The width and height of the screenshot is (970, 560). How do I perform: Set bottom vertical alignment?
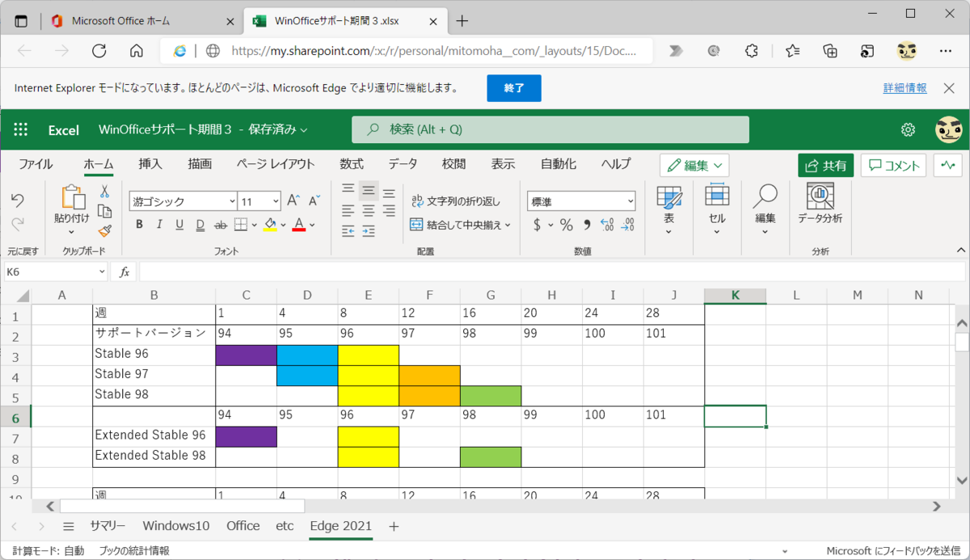pyautogui.click(x=389, y=192)
